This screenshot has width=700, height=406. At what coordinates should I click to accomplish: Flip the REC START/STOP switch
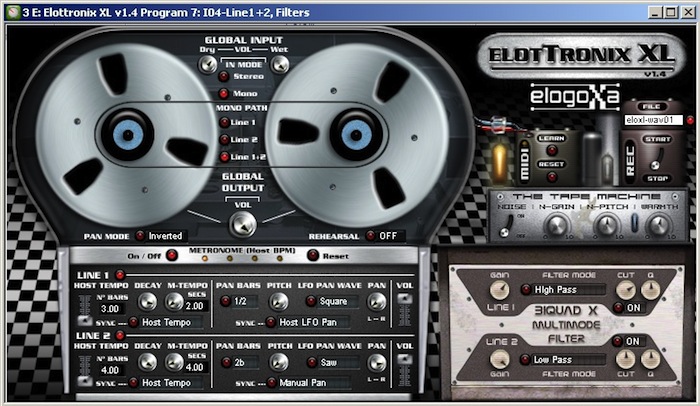pyautogui.click(x=657, y=159)
